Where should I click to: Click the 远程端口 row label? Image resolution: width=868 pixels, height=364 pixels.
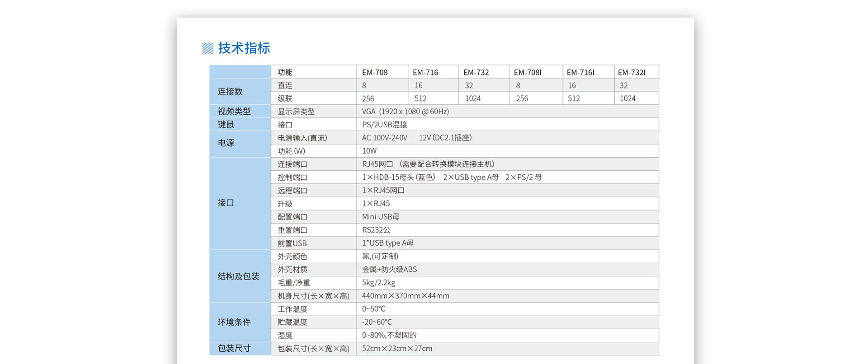292,191
